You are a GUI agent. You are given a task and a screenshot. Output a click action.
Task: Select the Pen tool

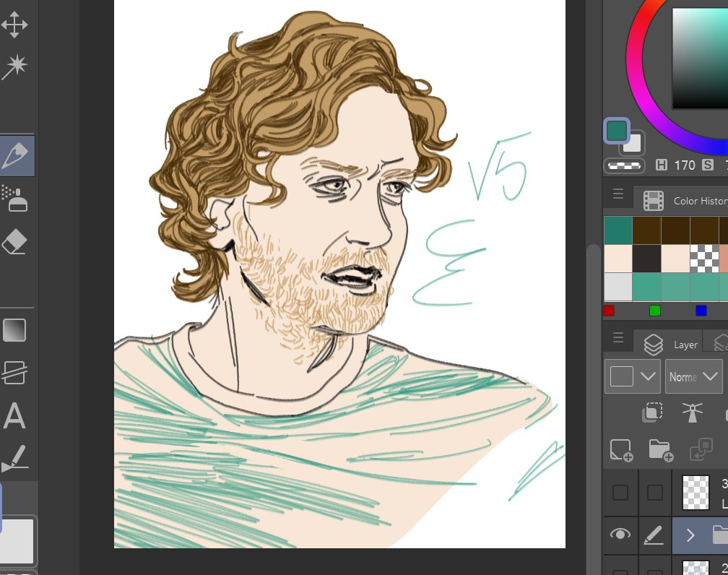click(x=16, y=155)
